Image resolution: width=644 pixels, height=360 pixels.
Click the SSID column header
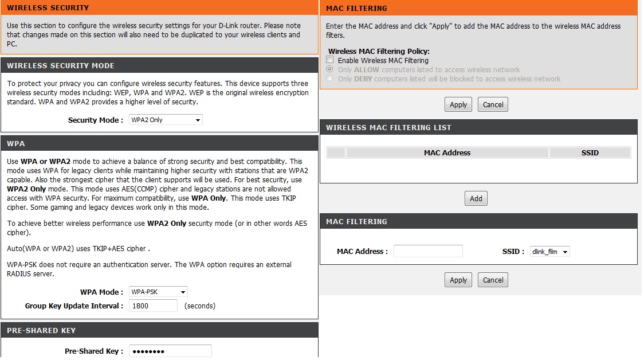coord(590,153)
